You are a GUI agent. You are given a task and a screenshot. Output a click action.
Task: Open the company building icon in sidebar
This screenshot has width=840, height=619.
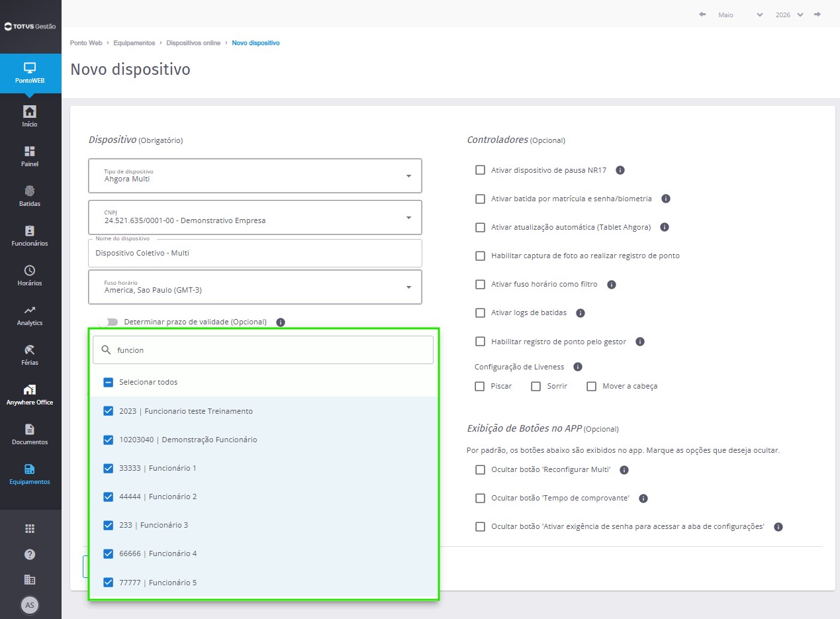(30, 579)
